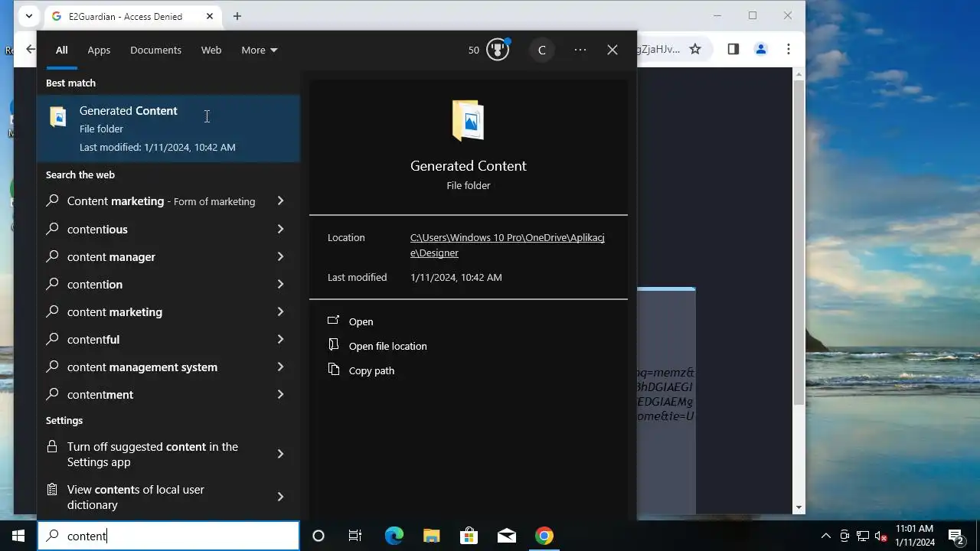
Task: Bookmark this page with Chrome star icon
Action: 695,49
